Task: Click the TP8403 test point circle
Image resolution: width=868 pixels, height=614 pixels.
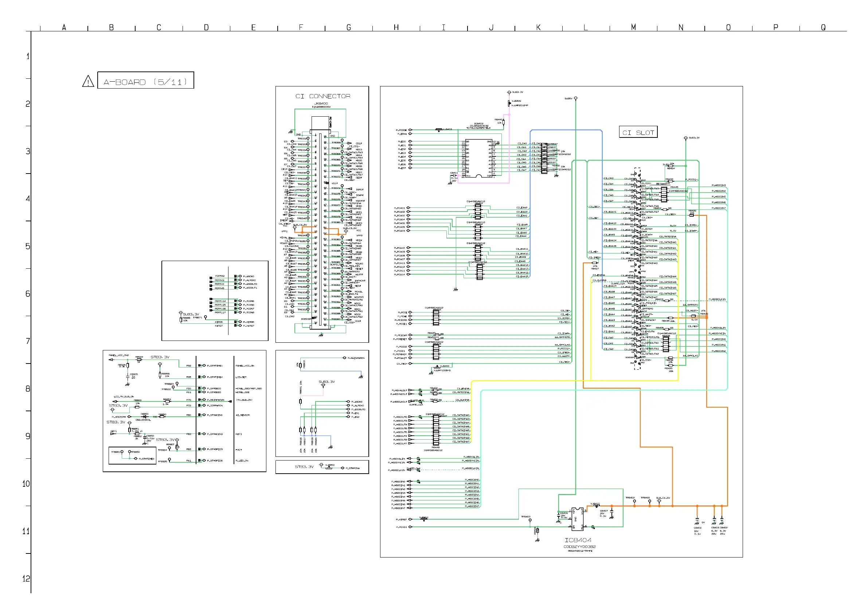Action: 530,520
